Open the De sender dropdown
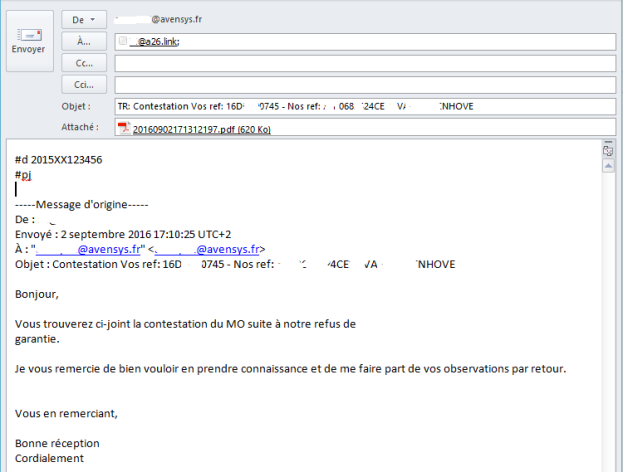This screenshot has height=472, width=623. tap(85, 19)
